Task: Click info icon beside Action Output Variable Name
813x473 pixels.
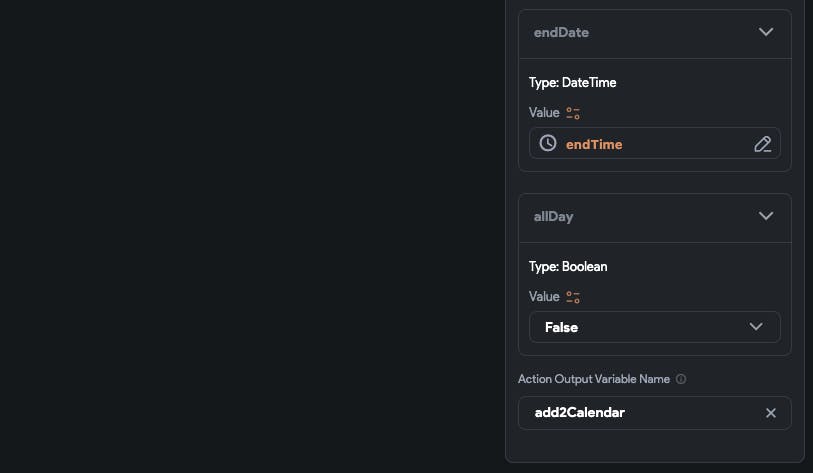Action: pos(681,380)
